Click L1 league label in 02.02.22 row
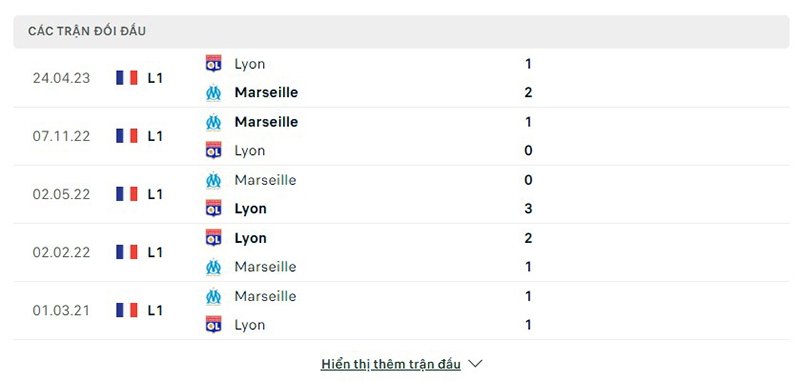Viewport: 800px width, 381px height. pos(155,252)
